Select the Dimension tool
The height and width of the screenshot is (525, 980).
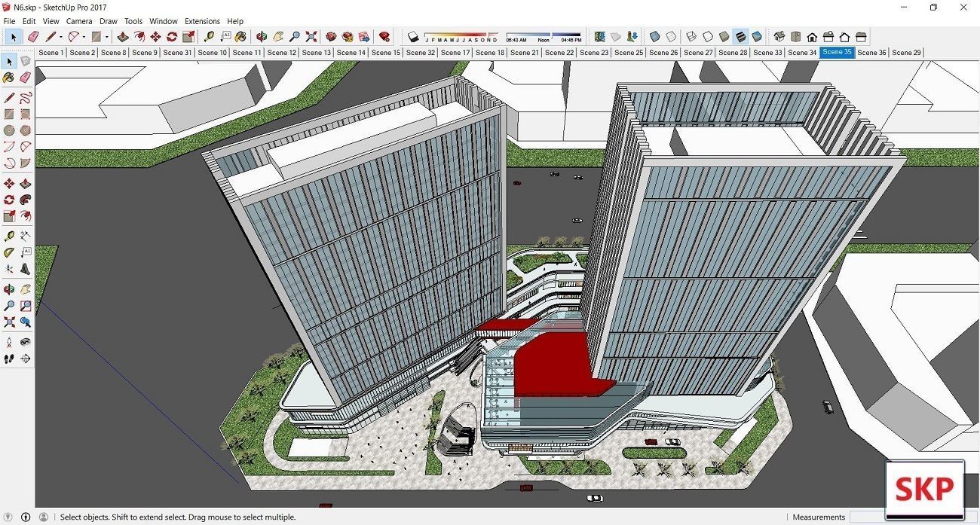pos(26,236)
